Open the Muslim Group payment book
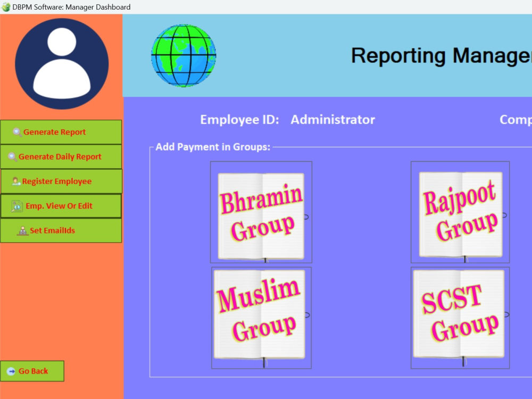 [261, 318]
